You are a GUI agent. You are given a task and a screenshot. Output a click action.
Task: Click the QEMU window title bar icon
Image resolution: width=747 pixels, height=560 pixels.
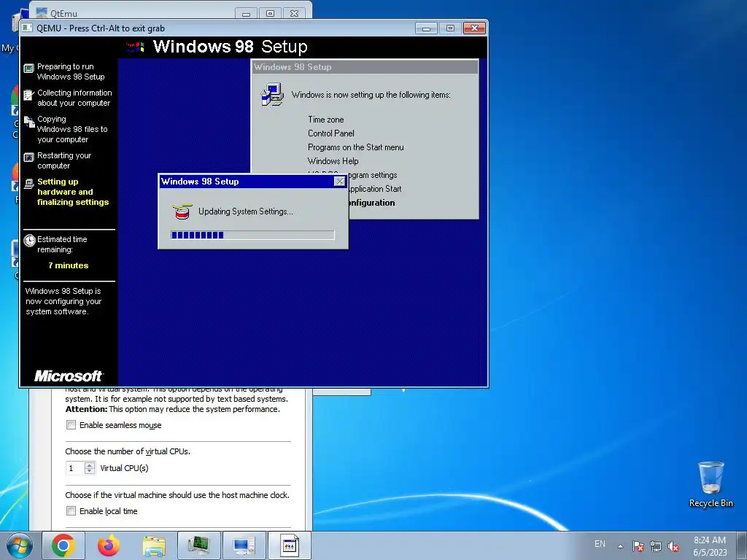coord(28,28)
